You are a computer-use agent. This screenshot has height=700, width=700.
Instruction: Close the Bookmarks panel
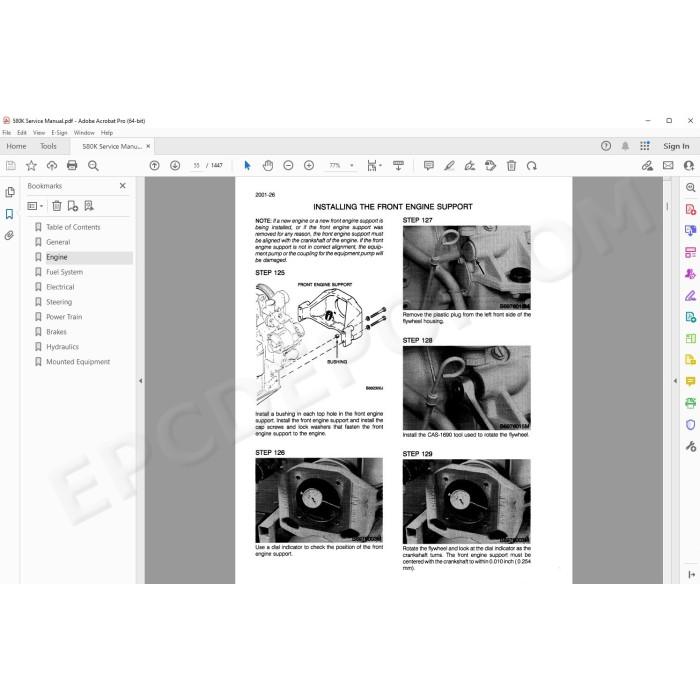click(x=123, y=186)
